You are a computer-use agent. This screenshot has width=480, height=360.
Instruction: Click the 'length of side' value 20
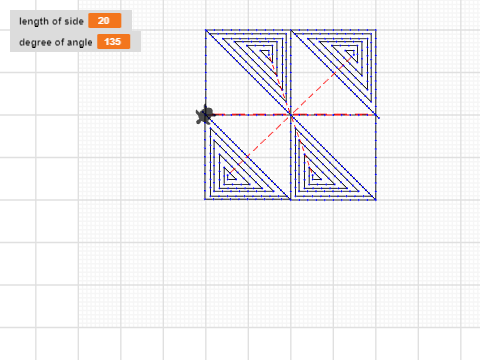click(x=105, y=21)
